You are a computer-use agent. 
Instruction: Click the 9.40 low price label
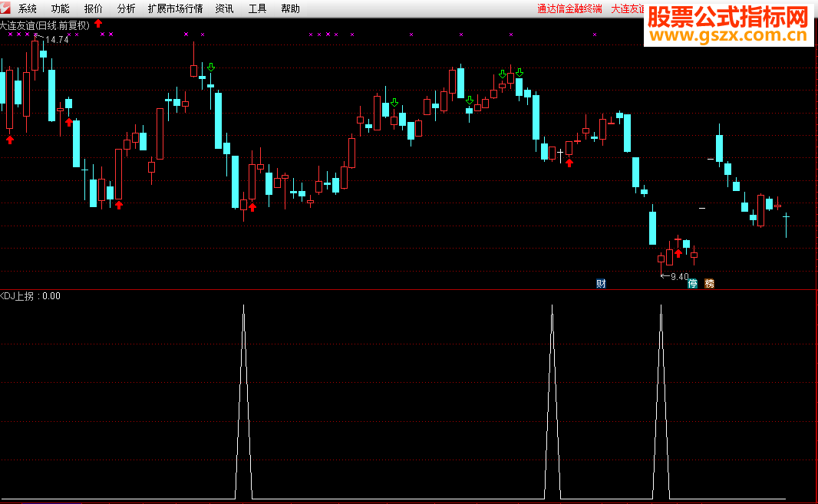click(x=679, y=276)
